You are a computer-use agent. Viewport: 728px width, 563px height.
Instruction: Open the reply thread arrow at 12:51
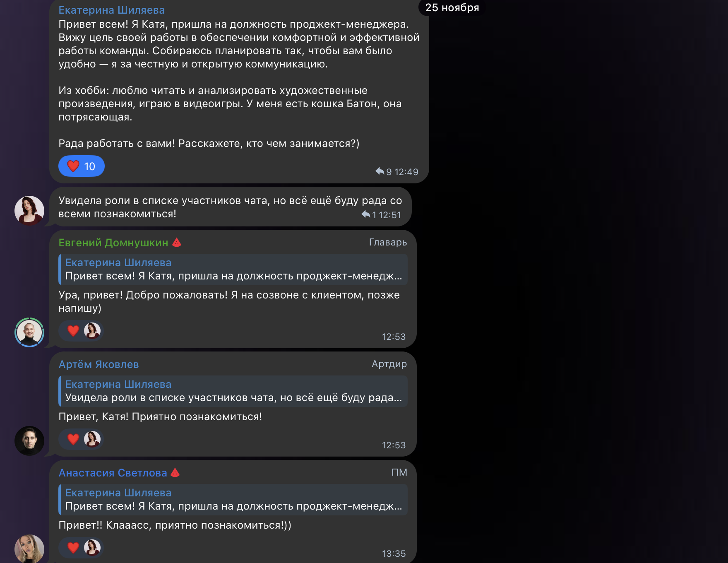(369, 214)
